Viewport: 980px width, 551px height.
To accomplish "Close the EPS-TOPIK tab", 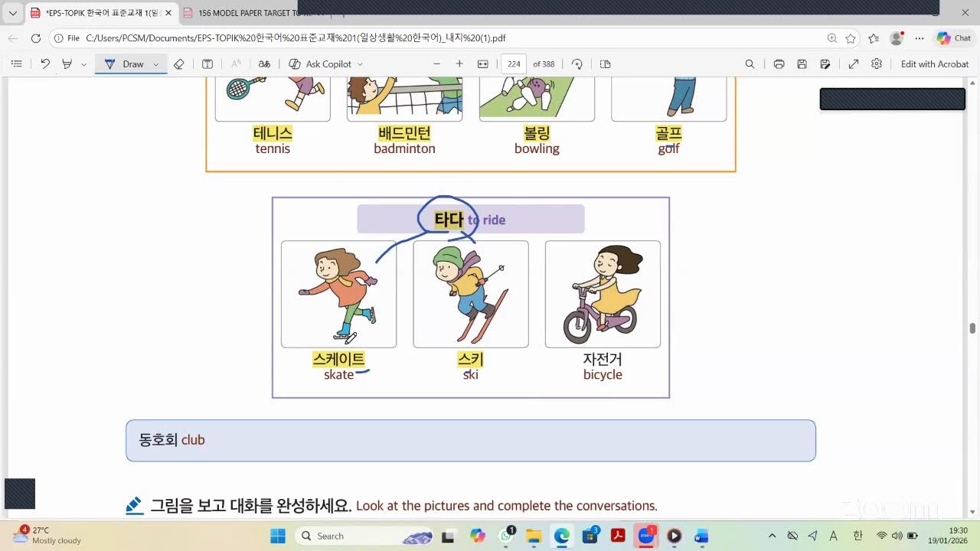I will coord(168,13).
